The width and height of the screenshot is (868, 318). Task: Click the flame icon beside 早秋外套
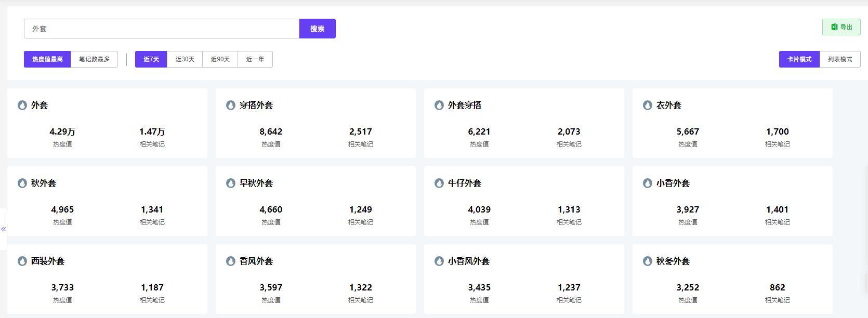click(x=231, y=183)
